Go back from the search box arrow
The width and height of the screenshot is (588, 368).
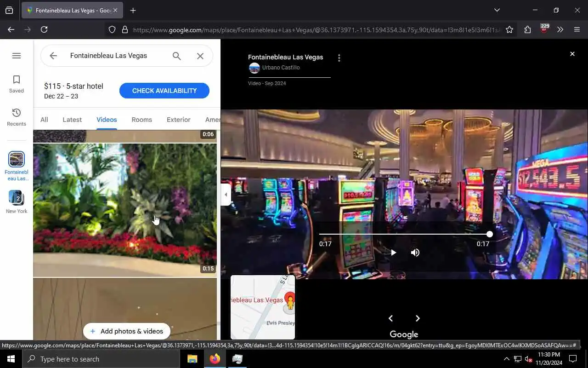click(x=53, y=56)
